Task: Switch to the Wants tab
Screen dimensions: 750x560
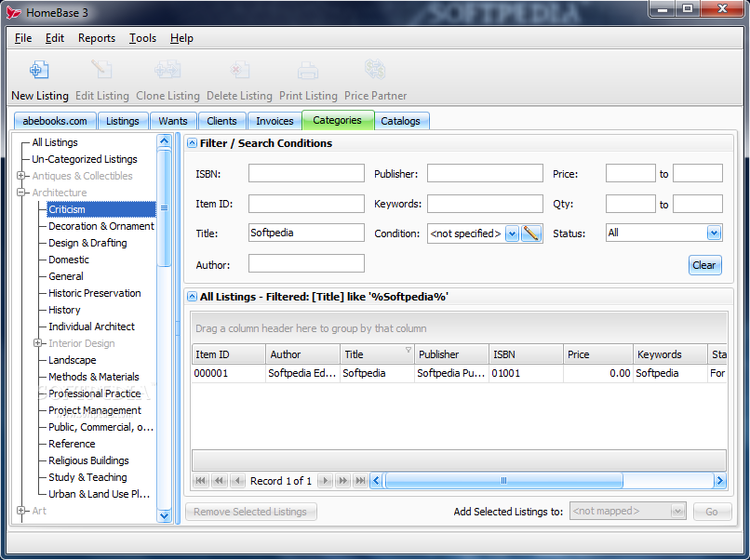Action: (x=173, y=121)
